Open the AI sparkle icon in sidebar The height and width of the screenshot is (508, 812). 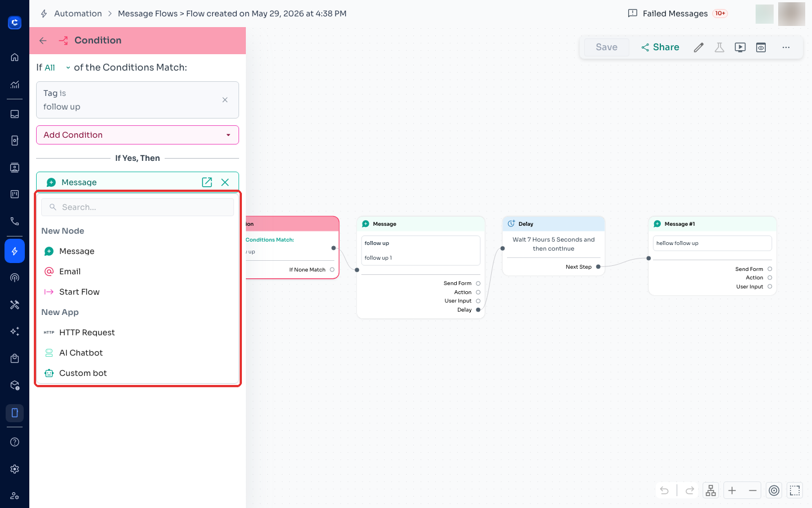pos(15,331)
